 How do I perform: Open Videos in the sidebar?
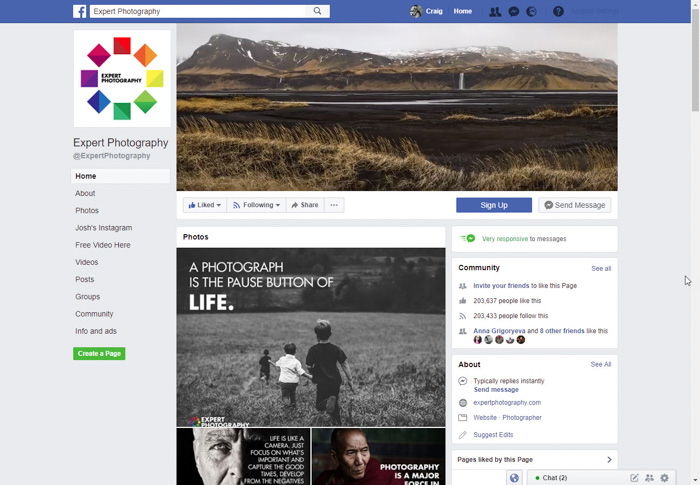point(87,262)
